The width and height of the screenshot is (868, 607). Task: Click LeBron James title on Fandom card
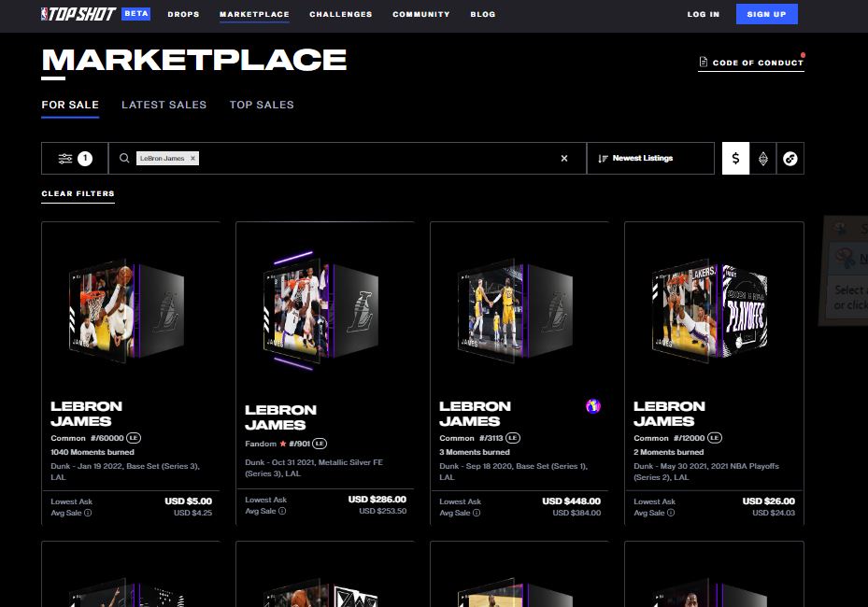point(280,417)
